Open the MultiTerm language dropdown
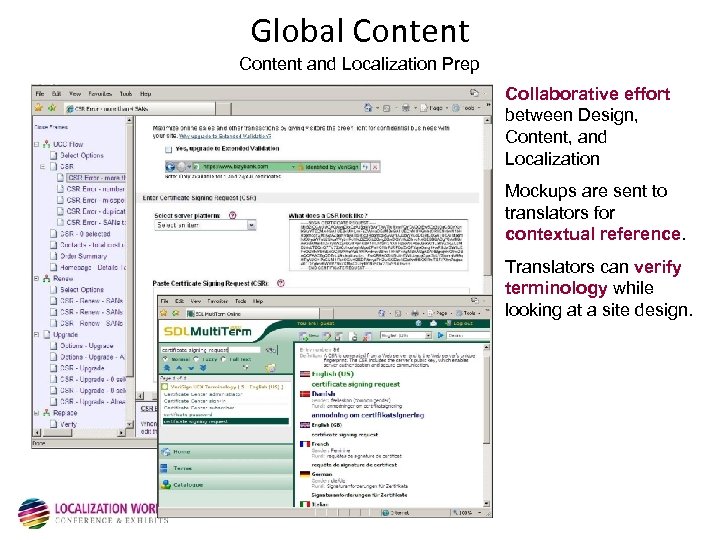 (x=406, y=336)
